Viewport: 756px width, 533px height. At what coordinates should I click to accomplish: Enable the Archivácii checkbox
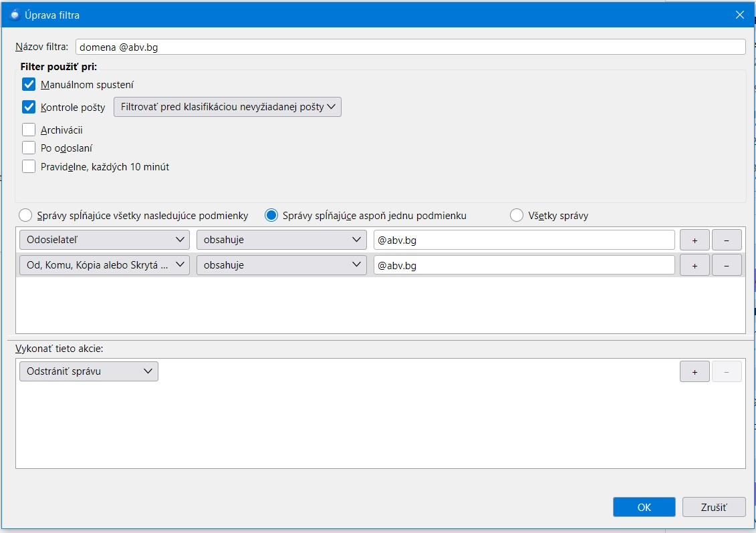point(29,130)
